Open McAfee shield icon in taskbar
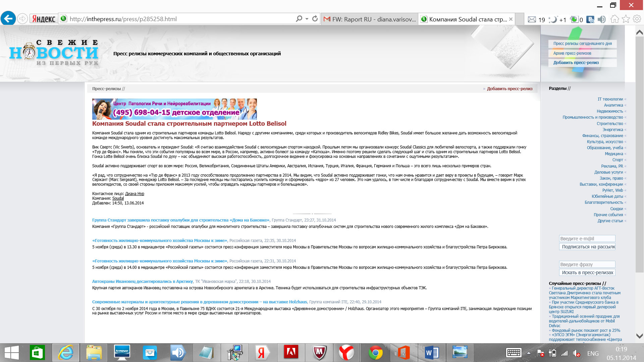644x362 pixels. [x=319, y=353]
